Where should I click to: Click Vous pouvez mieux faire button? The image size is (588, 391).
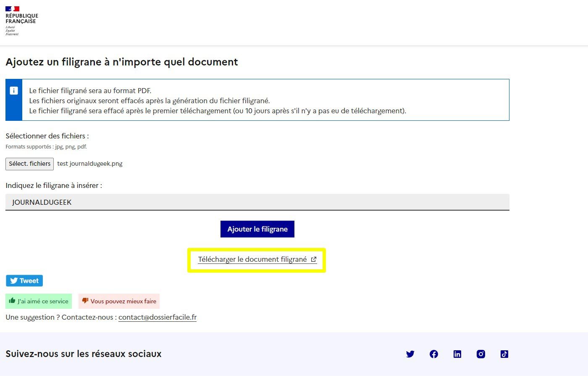coord(119,301)
